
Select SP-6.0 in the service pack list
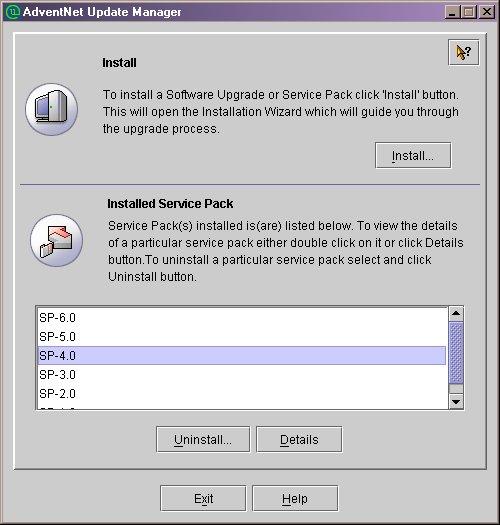coord(242,317)
